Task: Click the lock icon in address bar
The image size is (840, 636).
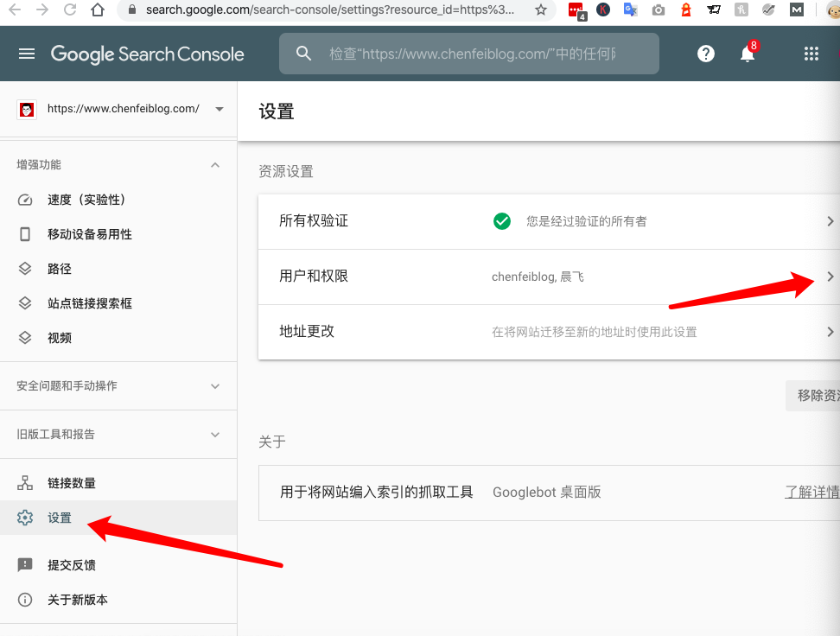Action: [131, 10]
